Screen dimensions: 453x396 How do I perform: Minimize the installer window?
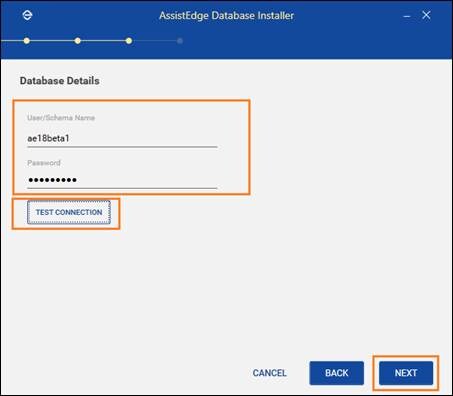point(407,16)
